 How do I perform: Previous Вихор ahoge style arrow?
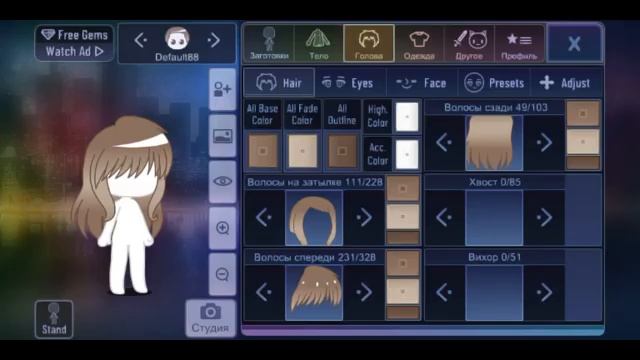click(444, 292)
